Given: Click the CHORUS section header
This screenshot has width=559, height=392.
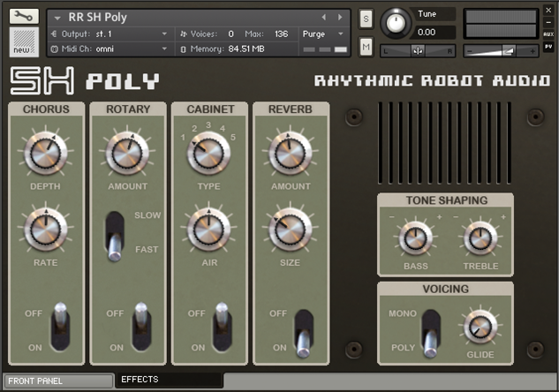Looking at the screenshot, I should [x=46, y=109].
